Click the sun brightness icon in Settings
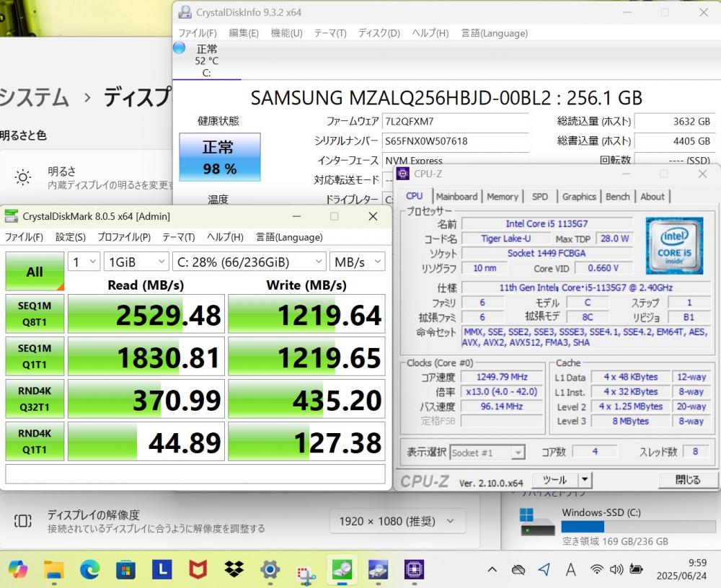721x588 pixels. tap(22, 177)
